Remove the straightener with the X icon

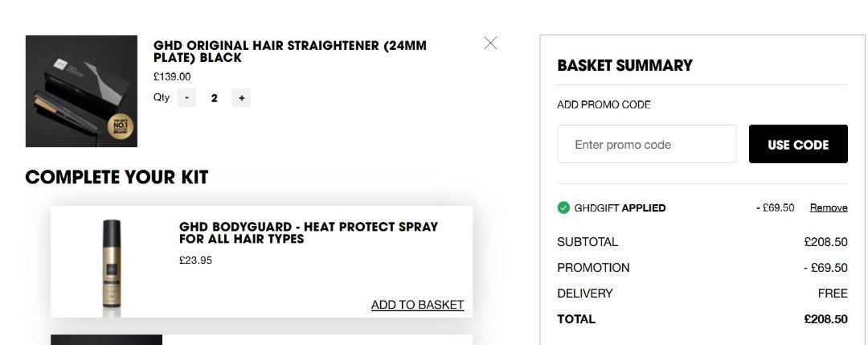490,43
